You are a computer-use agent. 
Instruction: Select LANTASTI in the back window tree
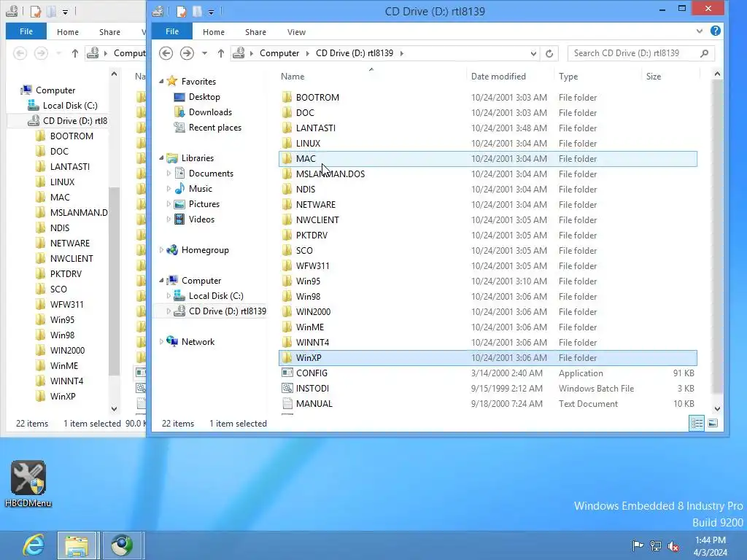point(69,166)
